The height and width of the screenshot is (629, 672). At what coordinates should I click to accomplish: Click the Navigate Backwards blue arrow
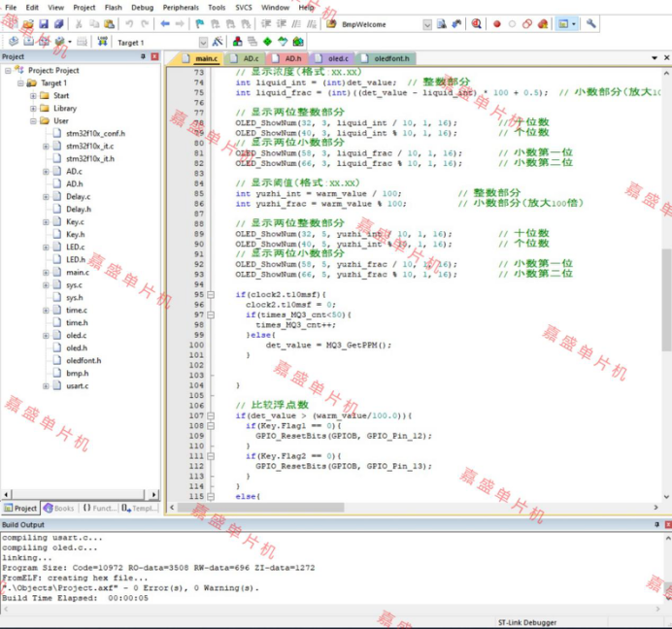166,23
